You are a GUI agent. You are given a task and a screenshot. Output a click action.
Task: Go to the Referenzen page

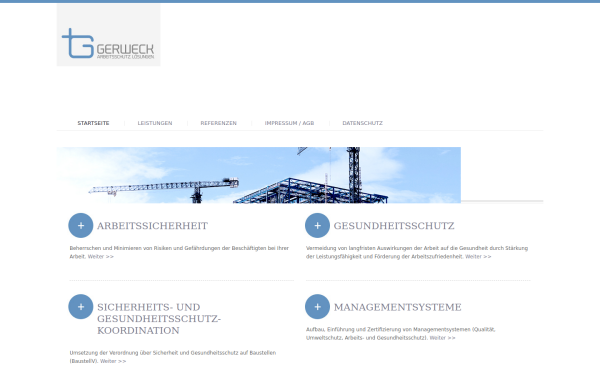pyautogui.click(x=218, y=123)
